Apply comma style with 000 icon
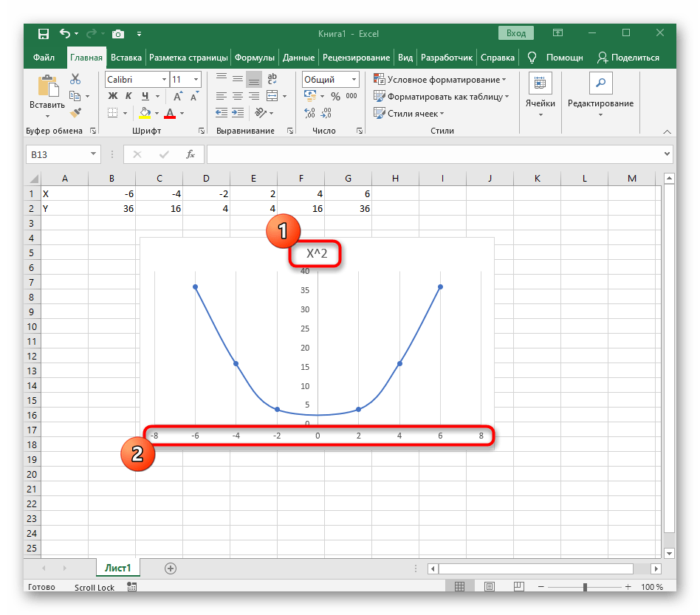 351,96
